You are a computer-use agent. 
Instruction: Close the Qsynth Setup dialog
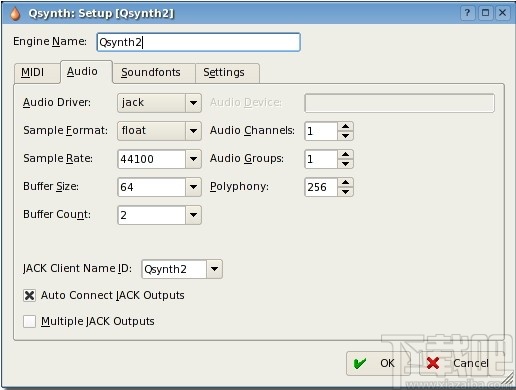coord(502,13)
